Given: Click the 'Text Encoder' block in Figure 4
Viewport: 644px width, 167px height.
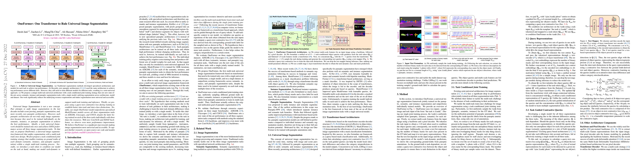Looking at the screenshot, I should (x=601, y=26).
